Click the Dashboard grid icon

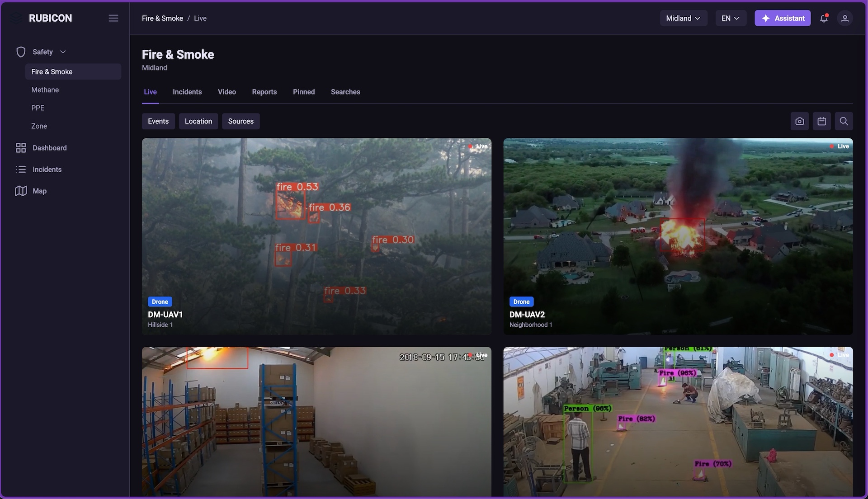click(x=21, y=148)
